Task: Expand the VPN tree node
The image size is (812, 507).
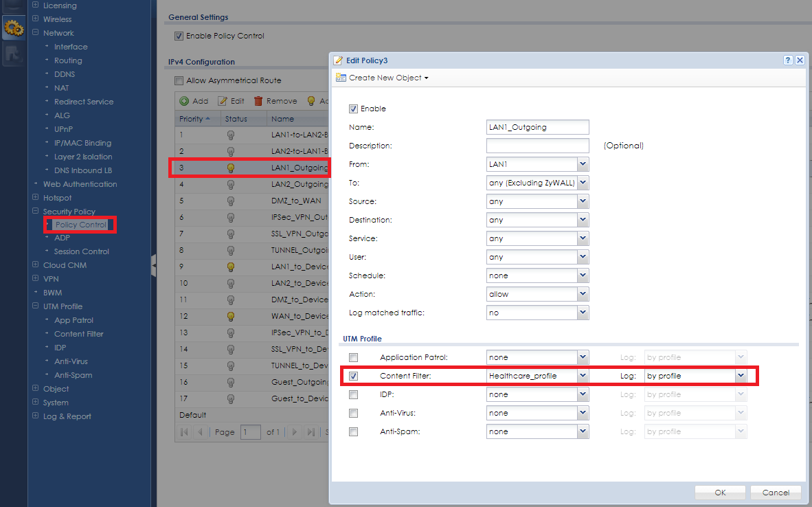Action: click(x=36, y=279)
